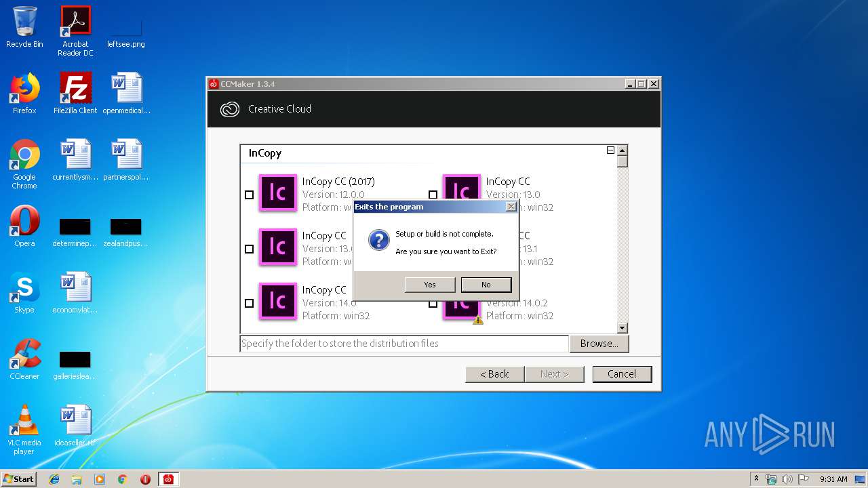This screenshot has height=488, width=868.
Task: Click the distribution folder path field
Action: (x=404, y=344)
